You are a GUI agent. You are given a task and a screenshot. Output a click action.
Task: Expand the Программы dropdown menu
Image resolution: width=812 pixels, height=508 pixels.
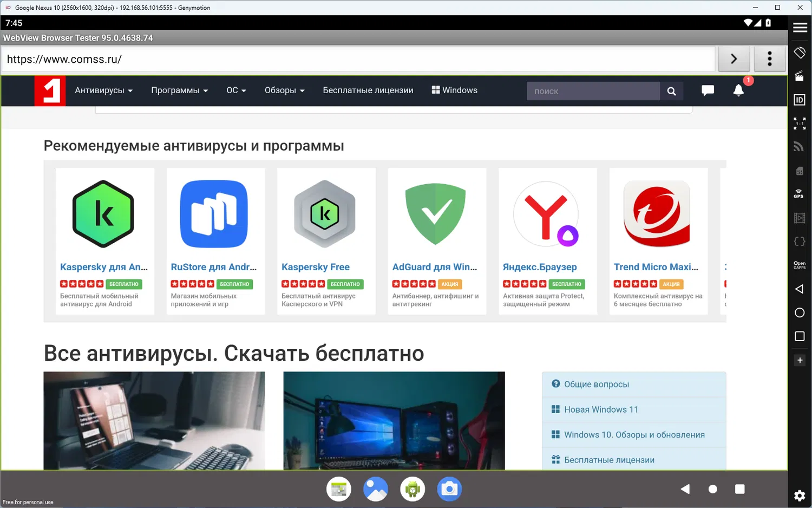click(x=180, y=90)
